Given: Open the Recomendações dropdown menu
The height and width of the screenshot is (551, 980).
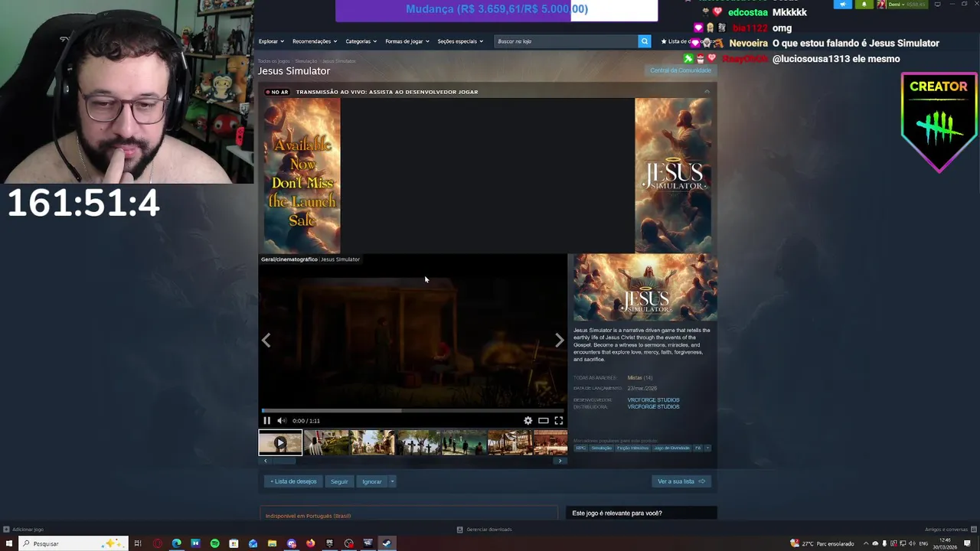Looking at the screenshot, I should pyautogui.click(x=315, y=41).
